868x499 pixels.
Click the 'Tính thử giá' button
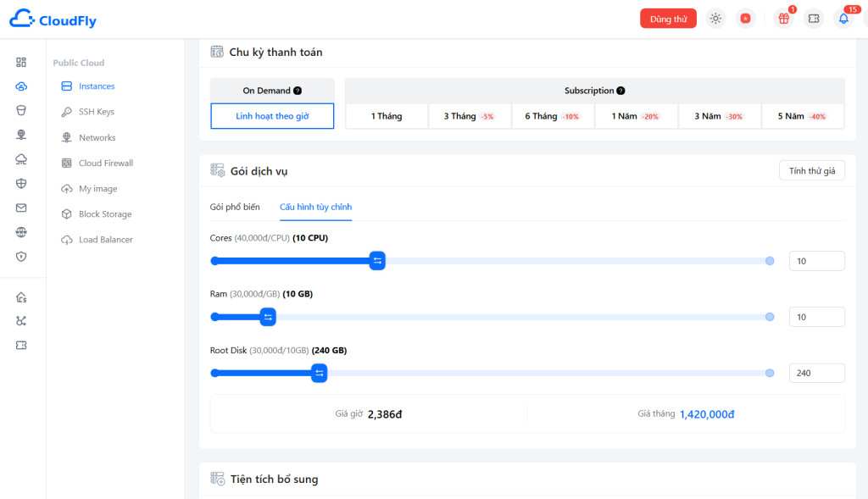811,171
